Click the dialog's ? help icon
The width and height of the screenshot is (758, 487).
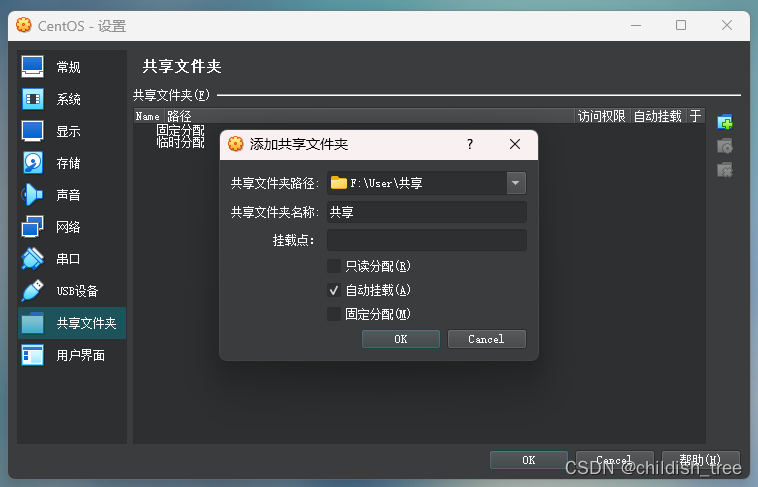470,144
